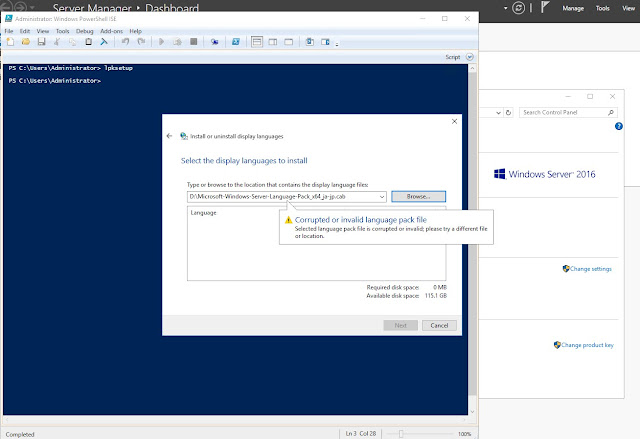Image resolution: width=640 pixels, height=439 pixels.
Task: Open the Edit menu in PowerShell ISE
Action: coord(25,31)
